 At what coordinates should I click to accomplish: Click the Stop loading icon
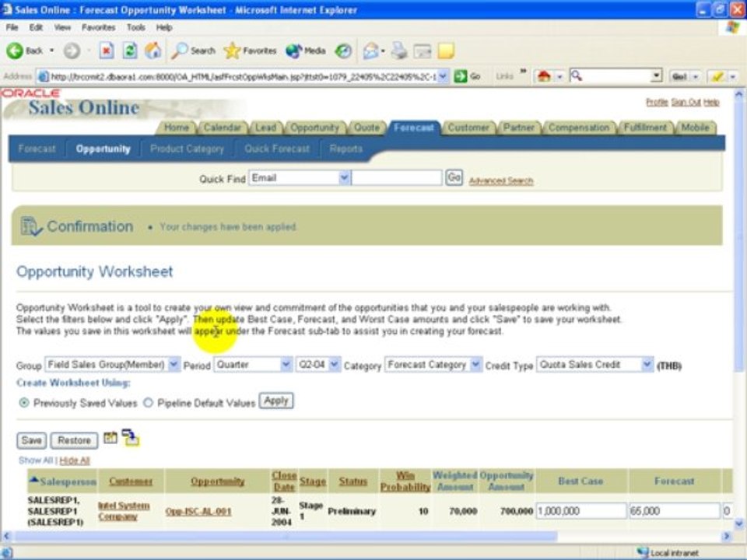[x=107, y=51]
